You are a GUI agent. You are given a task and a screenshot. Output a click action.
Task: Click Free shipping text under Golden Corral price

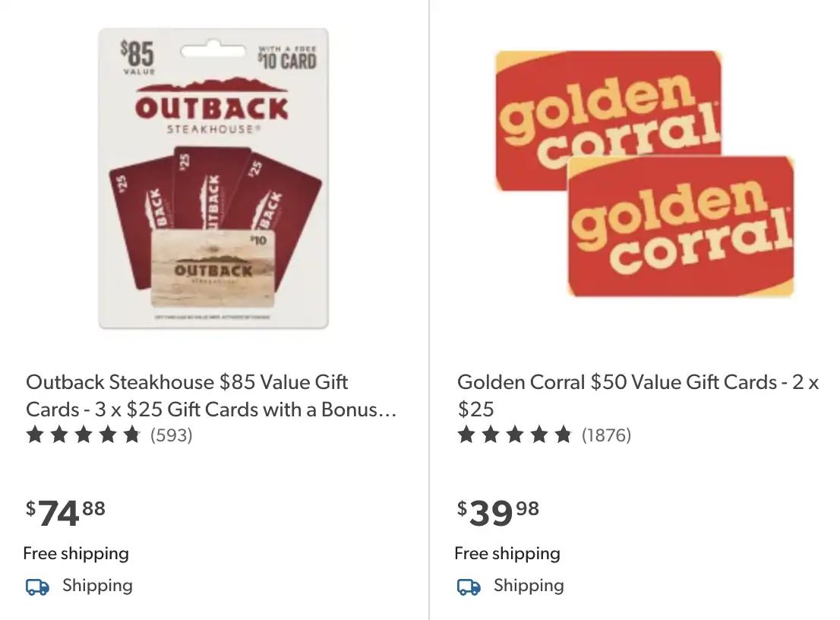[x=507, y=554]
